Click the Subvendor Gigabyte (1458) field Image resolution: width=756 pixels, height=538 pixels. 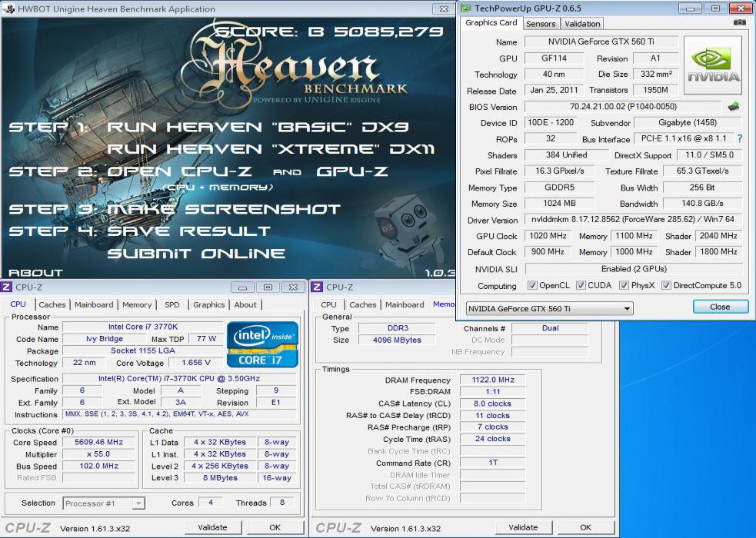[688, 123]
